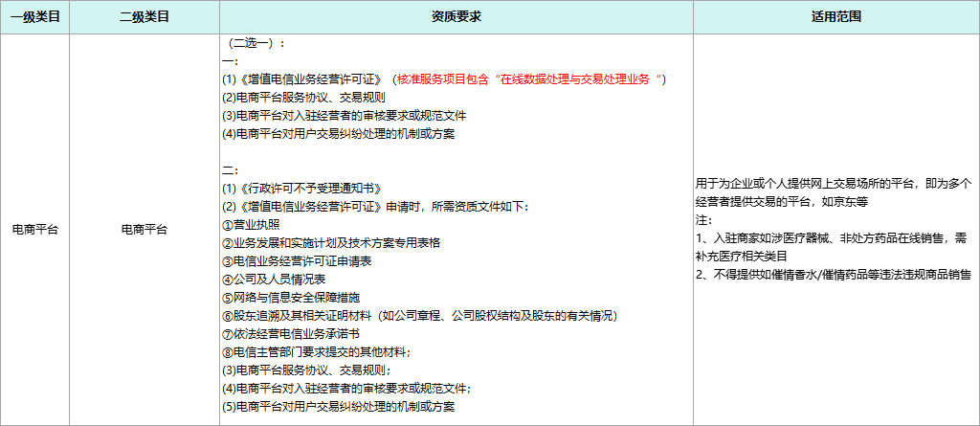Click the ④公司及人员情况表 line
The height and width of the screenshot is (426, 980).
pyautogui.click(x=274, y=279)
